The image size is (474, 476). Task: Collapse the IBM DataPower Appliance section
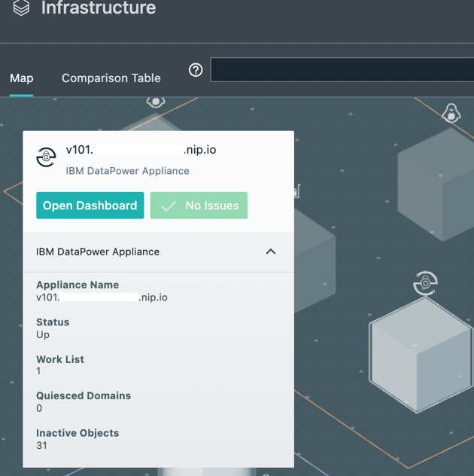271,252
